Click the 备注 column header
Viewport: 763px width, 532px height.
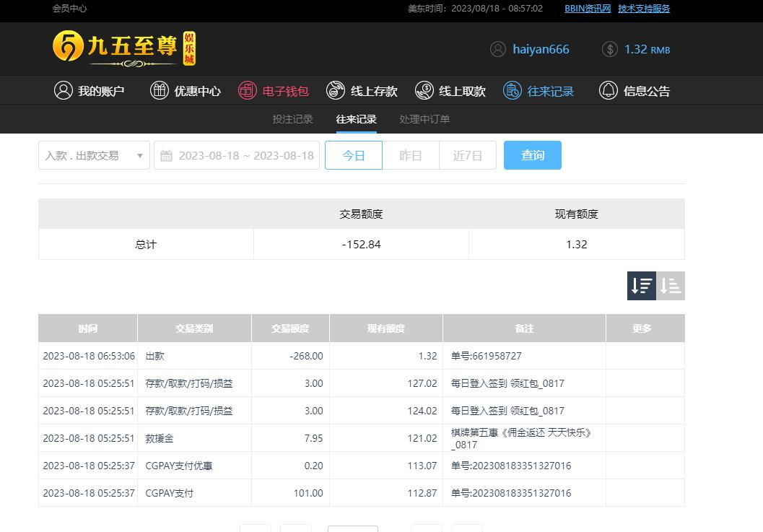525,328
